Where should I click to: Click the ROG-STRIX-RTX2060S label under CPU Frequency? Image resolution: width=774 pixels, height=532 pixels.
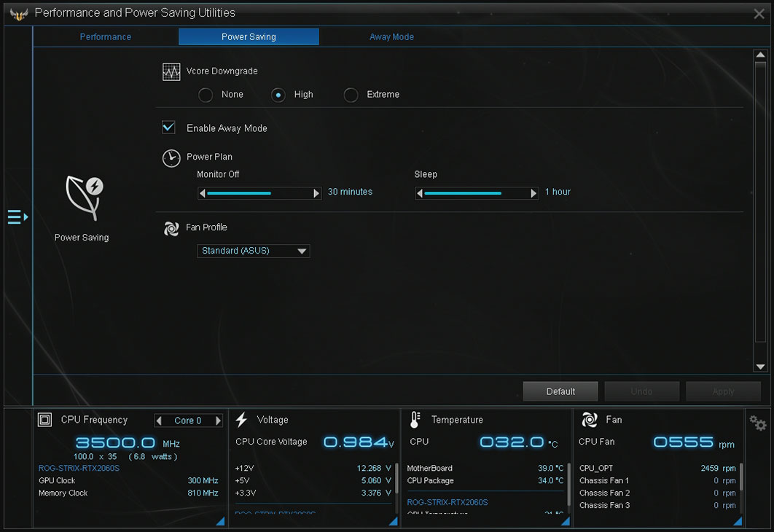[79, 469]
